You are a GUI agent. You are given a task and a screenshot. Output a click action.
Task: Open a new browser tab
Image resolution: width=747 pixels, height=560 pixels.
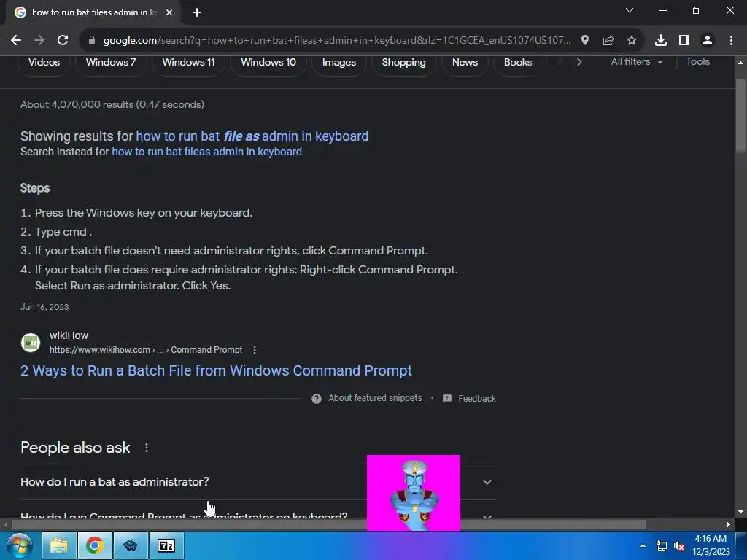coord(197,12)
